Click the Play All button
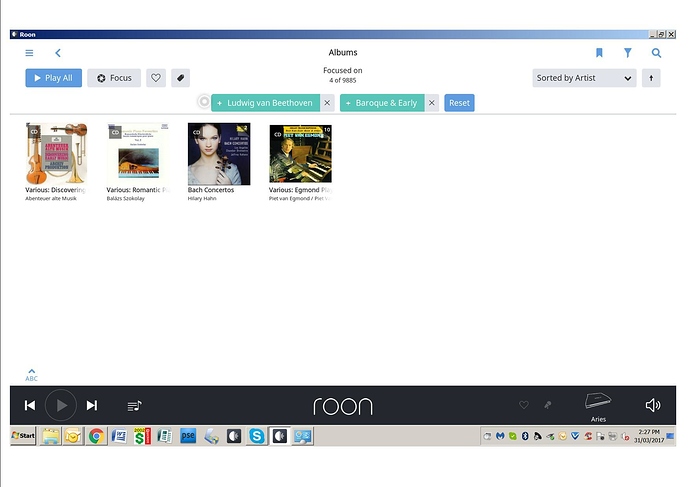 [x=53, y=78]
